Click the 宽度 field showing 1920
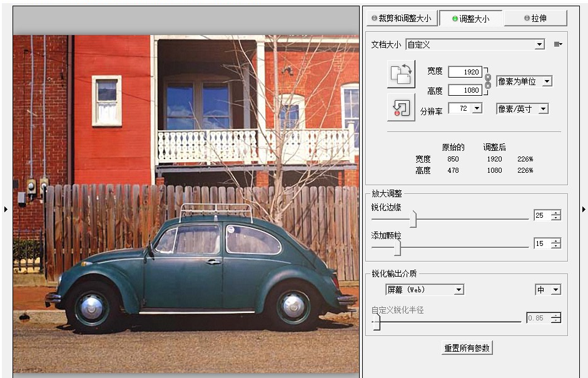Viewport: 588px width, 378px height. coord(465,72)
